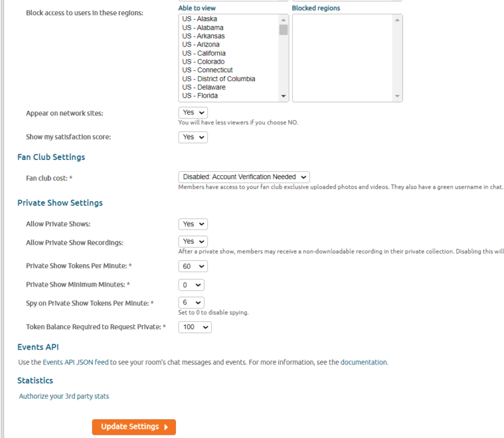This screenshot has height=438, width=504.
Task: Expand the Fan club cost dropdown
Action: point(243,177)
